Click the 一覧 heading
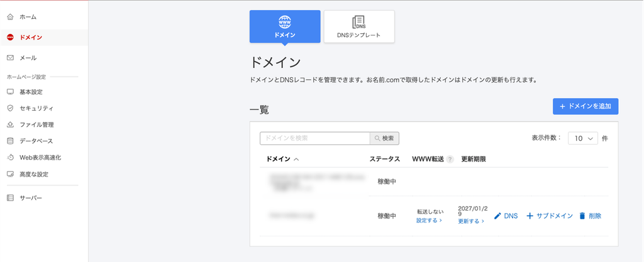This screenshot has width=644, height=262. (259, 110)
